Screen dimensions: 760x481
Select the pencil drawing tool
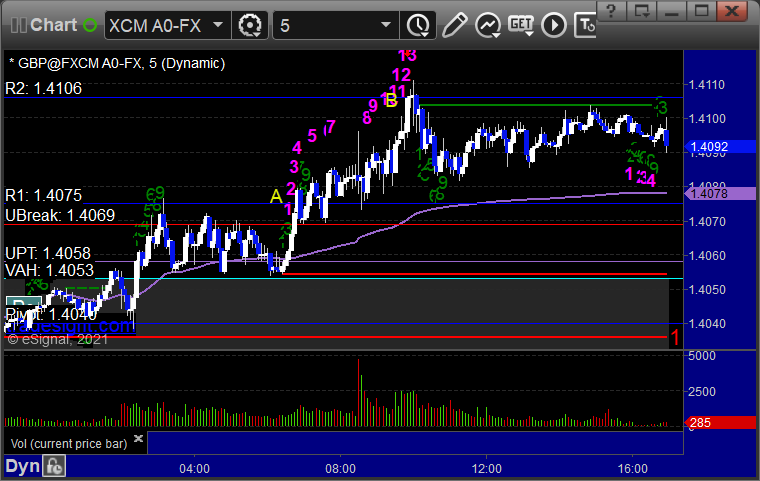(x=454, y=25)
